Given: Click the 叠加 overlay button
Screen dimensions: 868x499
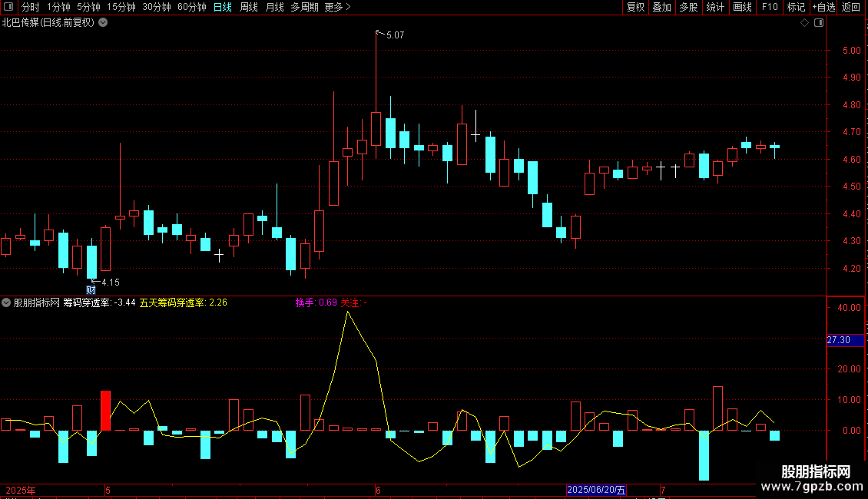Looking at the screenshot, I should pos(661,7).
